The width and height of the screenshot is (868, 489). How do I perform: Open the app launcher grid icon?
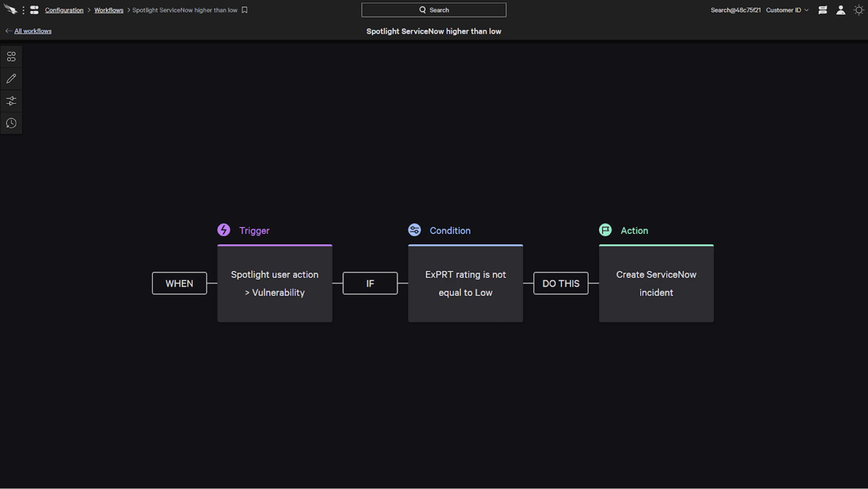pyautogui.click(x=34, y=10)
